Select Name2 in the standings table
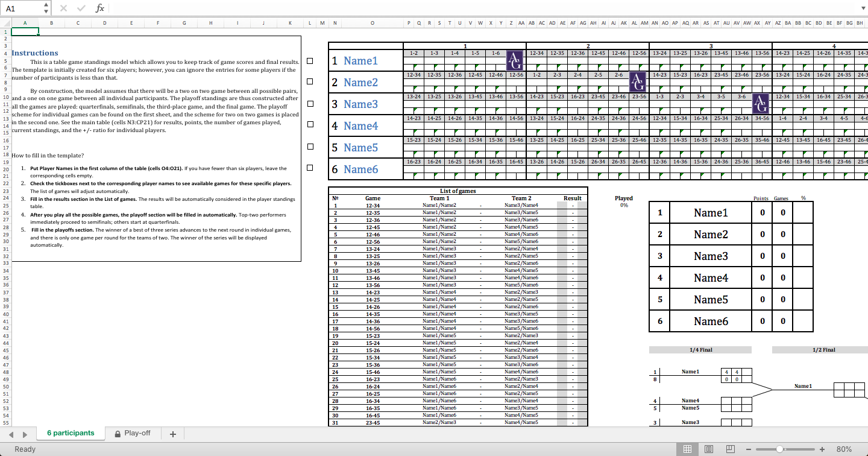 (711, 234)
